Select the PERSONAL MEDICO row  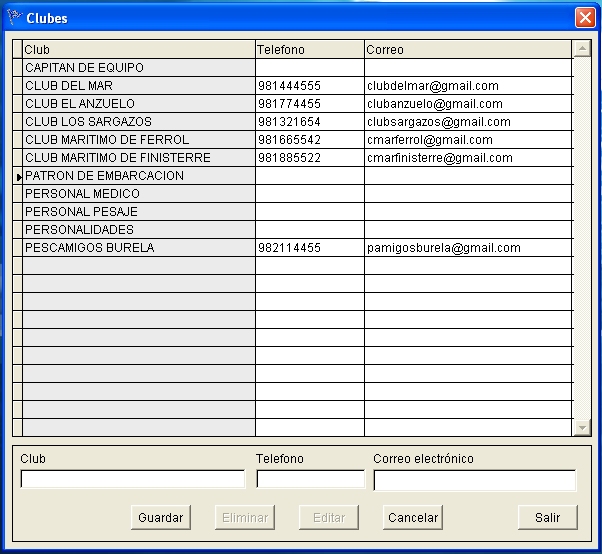[138, 194]
